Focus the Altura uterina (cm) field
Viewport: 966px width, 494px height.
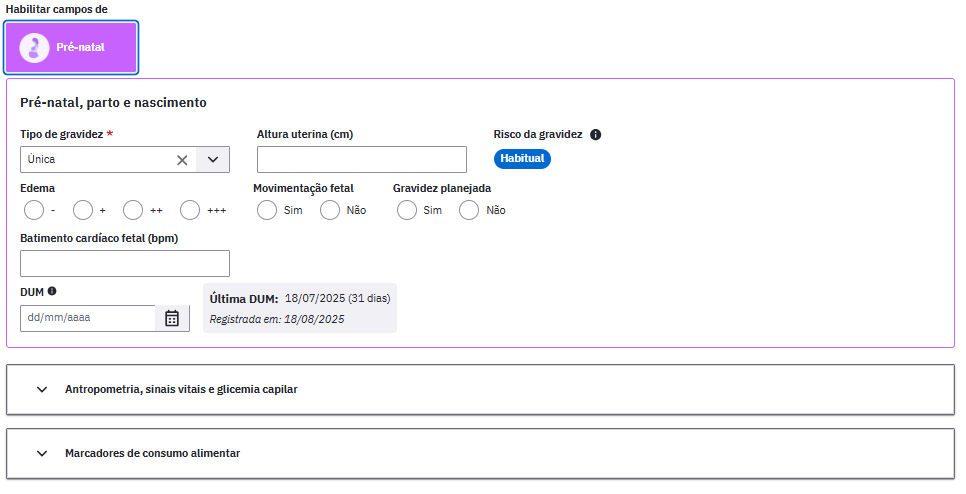tap(362, 160)
